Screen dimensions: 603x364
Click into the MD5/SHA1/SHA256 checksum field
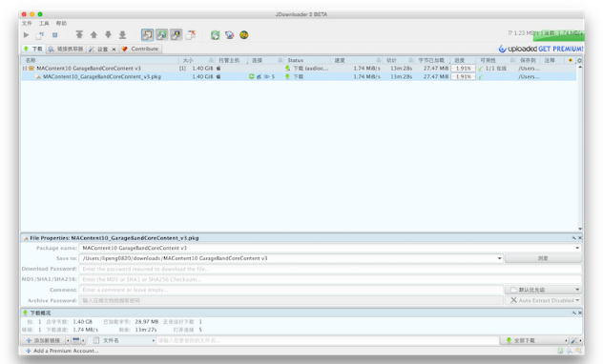click(330, 279)
